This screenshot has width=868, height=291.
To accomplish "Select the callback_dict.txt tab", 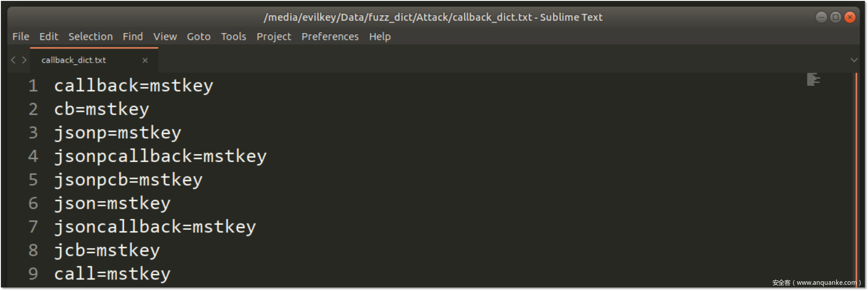I will [x=74, y=60].
